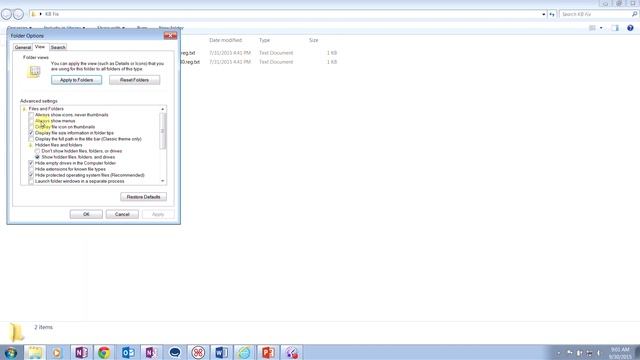Click the advanced settings scrollbar thumb
Image resolution: width=640 pixels, height=360 pixels.
click(163, 131)
